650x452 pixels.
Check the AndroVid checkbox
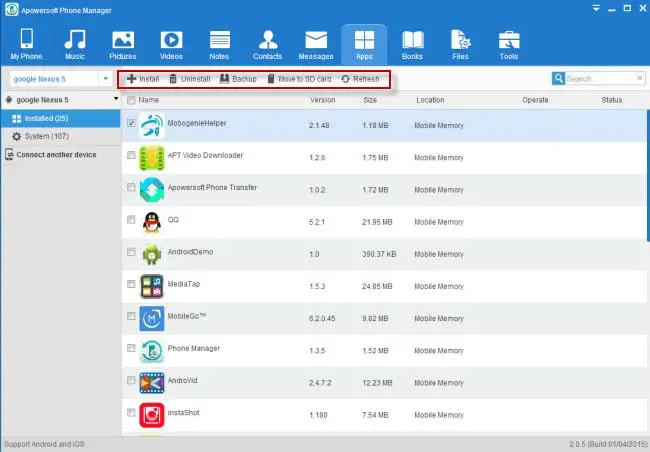[x=131, y=380]
